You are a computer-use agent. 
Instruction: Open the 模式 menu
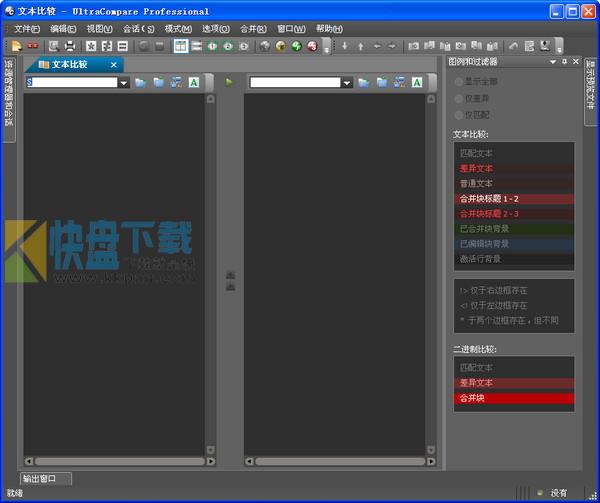[x=178, y=29]
